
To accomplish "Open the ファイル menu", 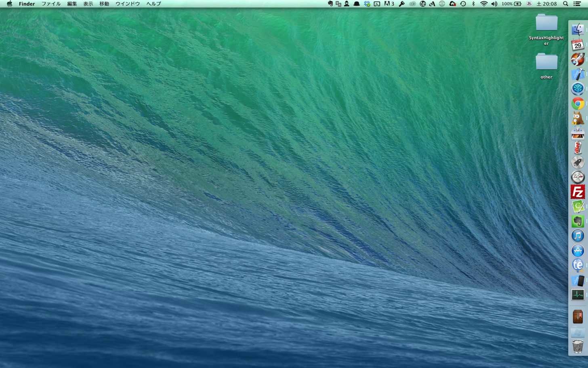I will tap(51, 4).
